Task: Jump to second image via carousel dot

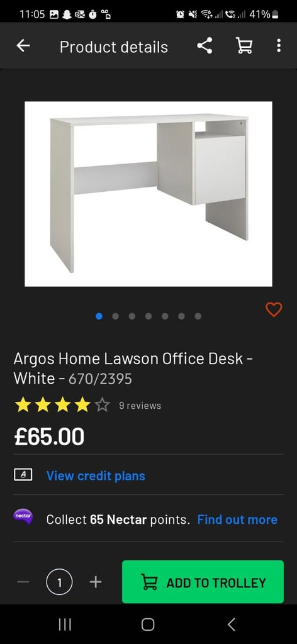Action: (x=115, y=316)
